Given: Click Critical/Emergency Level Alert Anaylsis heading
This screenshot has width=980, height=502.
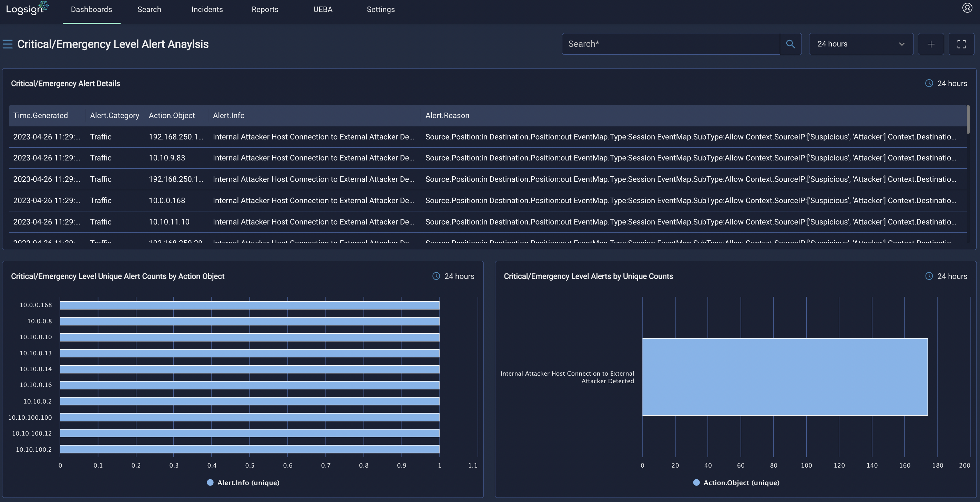Looking at the screenshot, I should (113, 44).
